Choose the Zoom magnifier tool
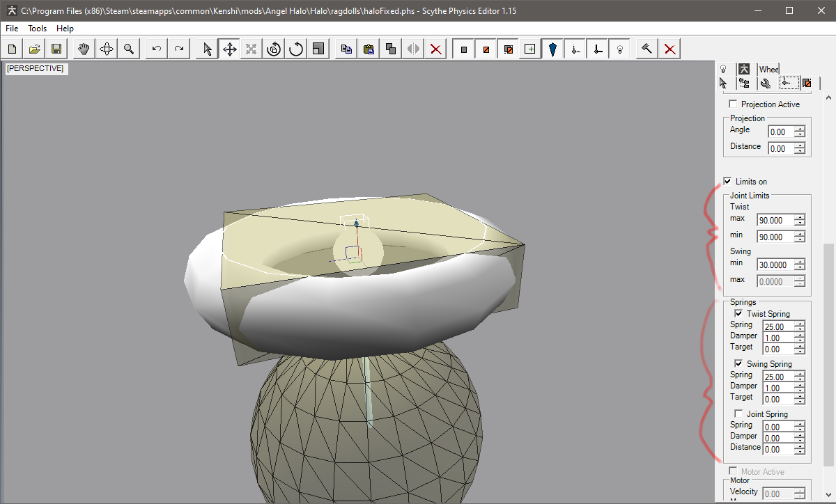The width and height of the screenshot is (836, 504). 129,49
